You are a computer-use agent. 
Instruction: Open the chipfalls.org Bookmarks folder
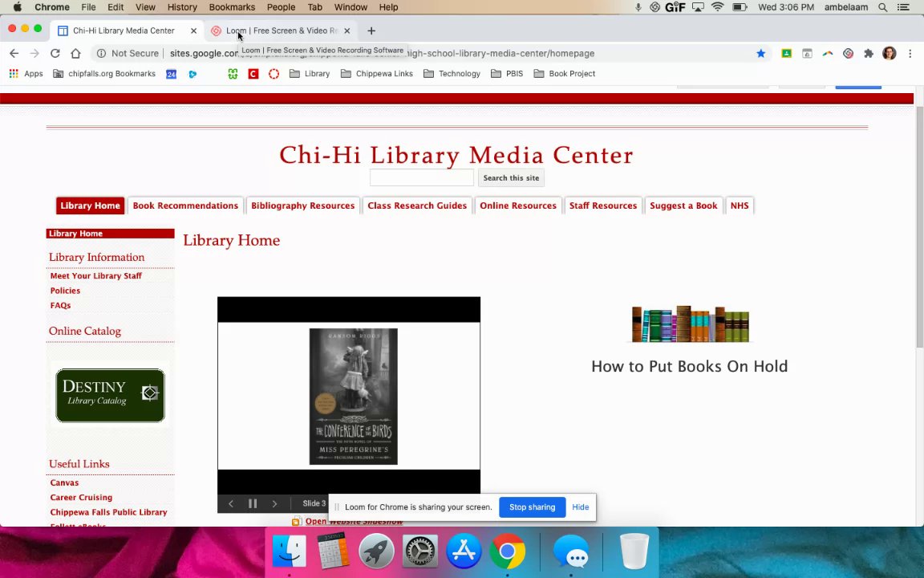pos(104,74)
